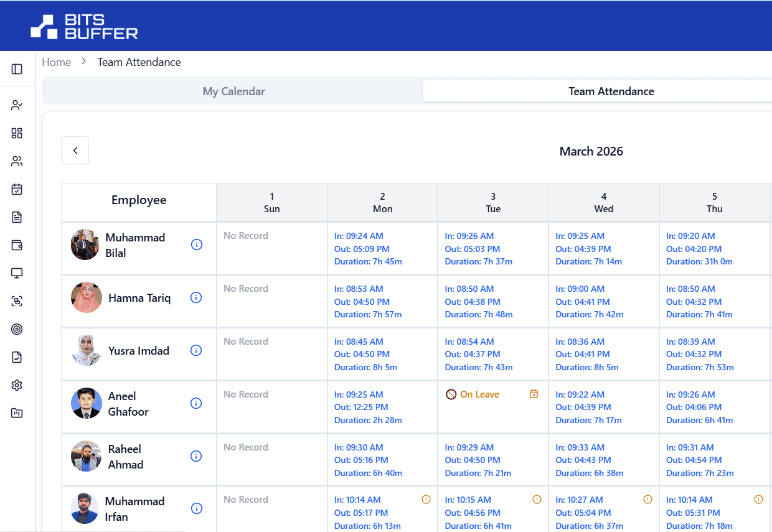
Task: Click Muhammad Irfan's profile photo
Action: 86,508
